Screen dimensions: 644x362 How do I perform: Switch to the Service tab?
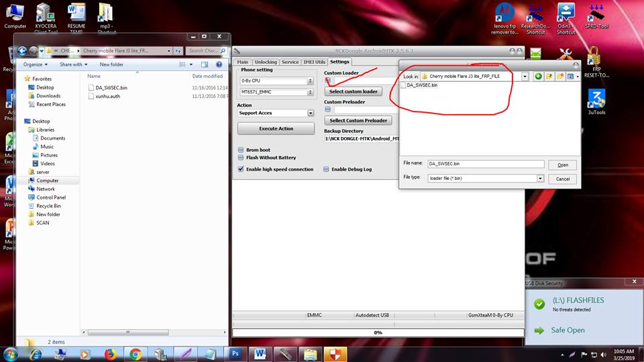(x=290, y=62)
